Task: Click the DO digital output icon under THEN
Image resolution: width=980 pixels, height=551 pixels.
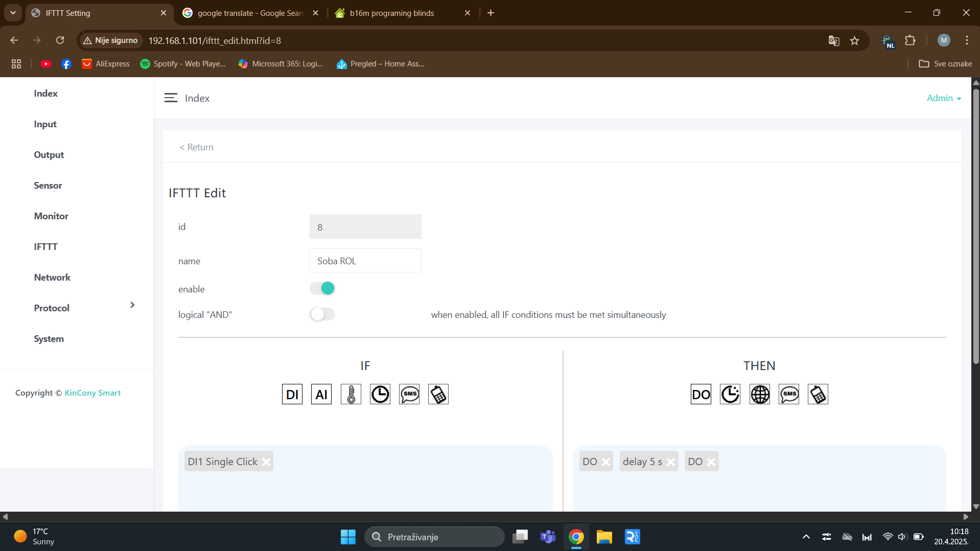Action: tap(701, 394)
